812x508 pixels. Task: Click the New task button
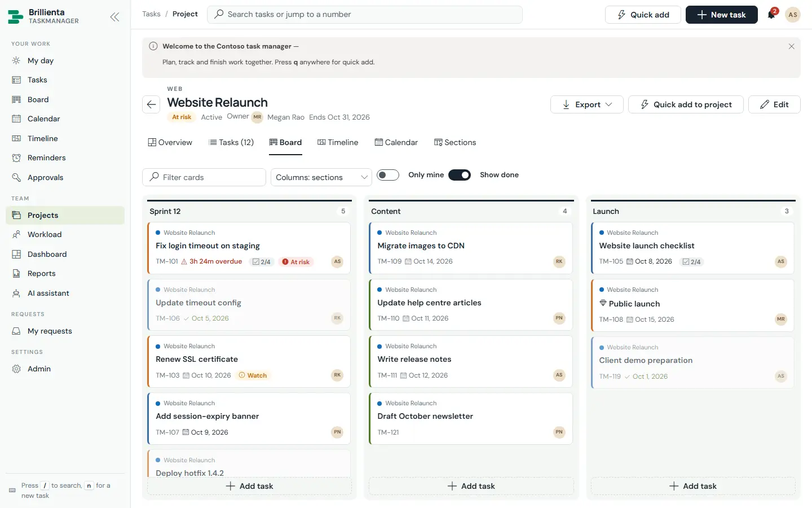point(721,15)
